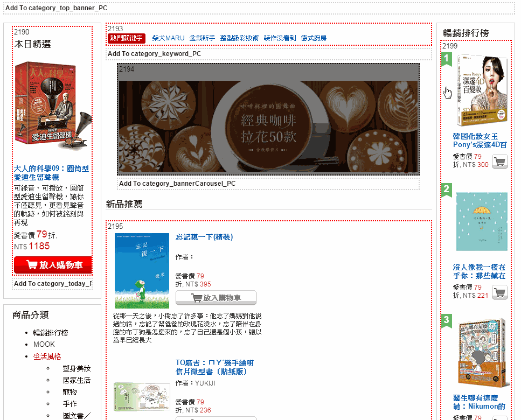Screen dimensions: 521x420
Task: Click 熱門關鍵字 red label
Action: (127, 38)
